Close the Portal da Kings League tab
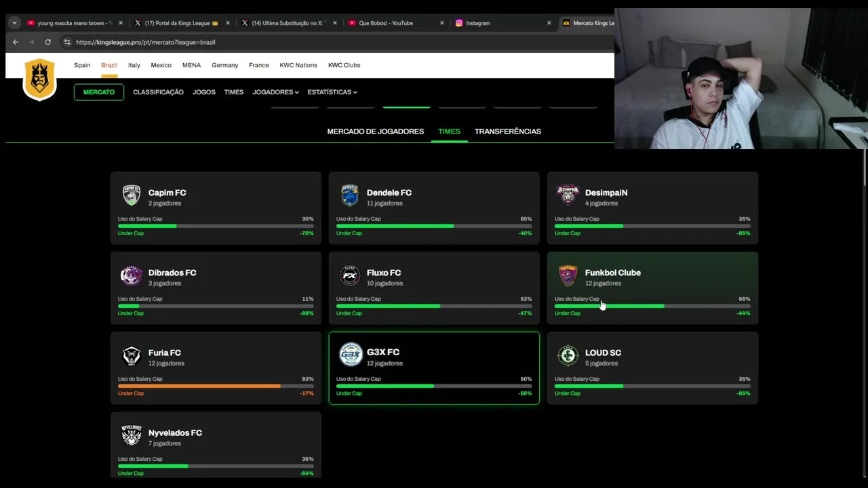This screenshot has height=488, width=868. 228,23
